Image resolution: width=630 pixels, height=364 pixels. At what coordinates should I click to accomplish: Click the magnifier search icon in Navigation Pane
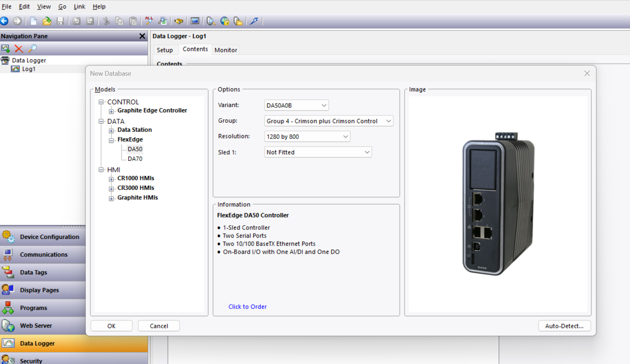tap(33, 48)
